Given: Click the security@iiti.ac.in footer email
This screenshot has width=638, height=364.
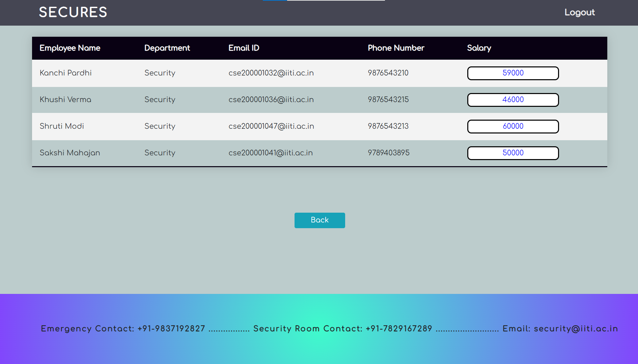Looking at the screenshot, I should (x=575, y=329).
